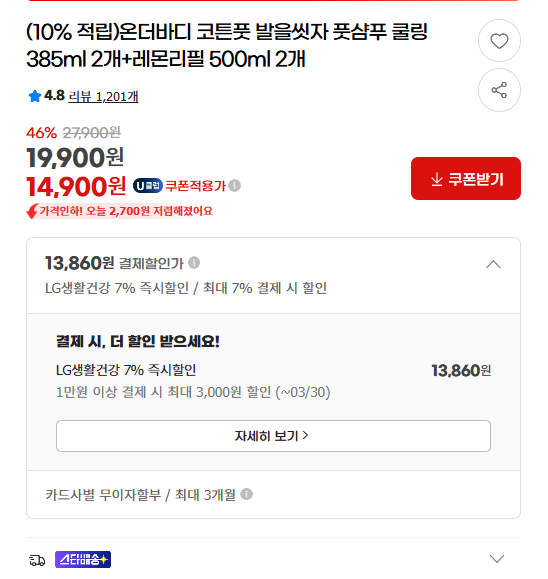The image size is (548, 579).
Task: Open info icon beside 결제할인가
Action: [x=194, y=263]
